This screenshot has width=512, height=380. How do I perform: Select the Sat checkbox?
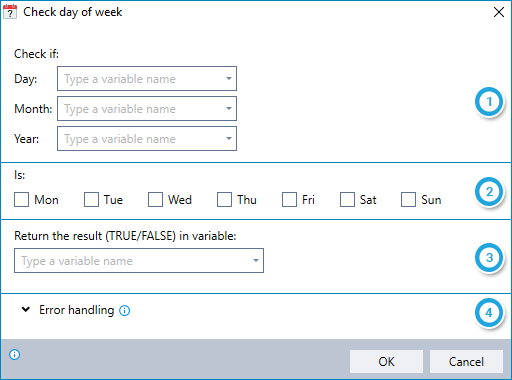(347, 200)
